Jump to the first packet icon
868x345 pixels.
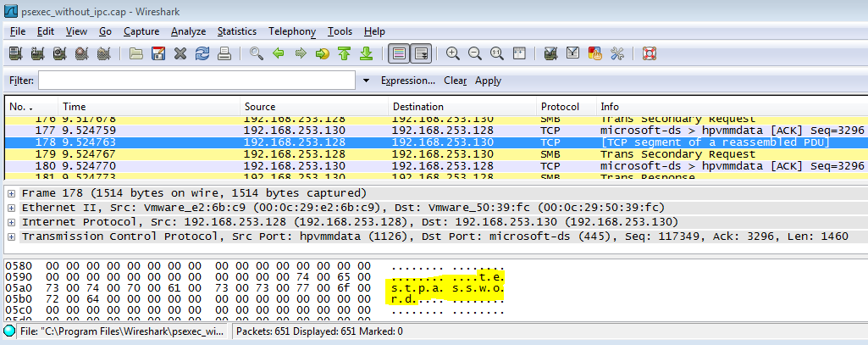(345, 53)
